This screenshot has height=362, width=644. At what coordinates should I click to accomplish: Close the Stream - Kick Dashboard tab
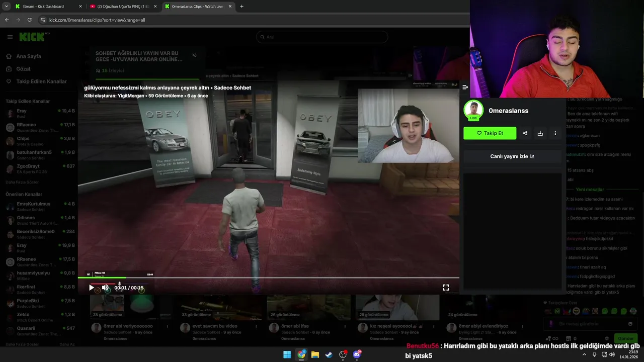click(80, 7)
